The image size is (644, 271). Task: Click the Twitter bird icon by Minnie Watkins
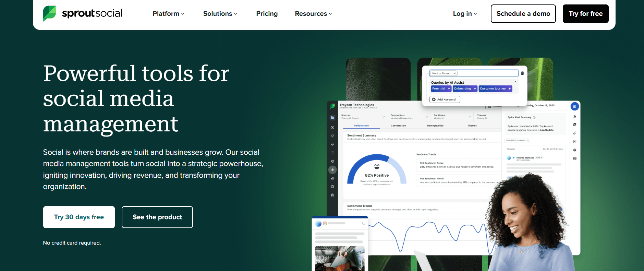pyautogui.click(x=514, y=157)
